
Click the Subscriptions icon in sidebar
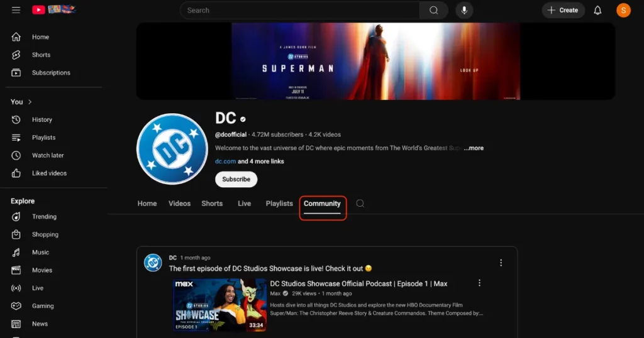pyautogui.click(x=16, y=73)
